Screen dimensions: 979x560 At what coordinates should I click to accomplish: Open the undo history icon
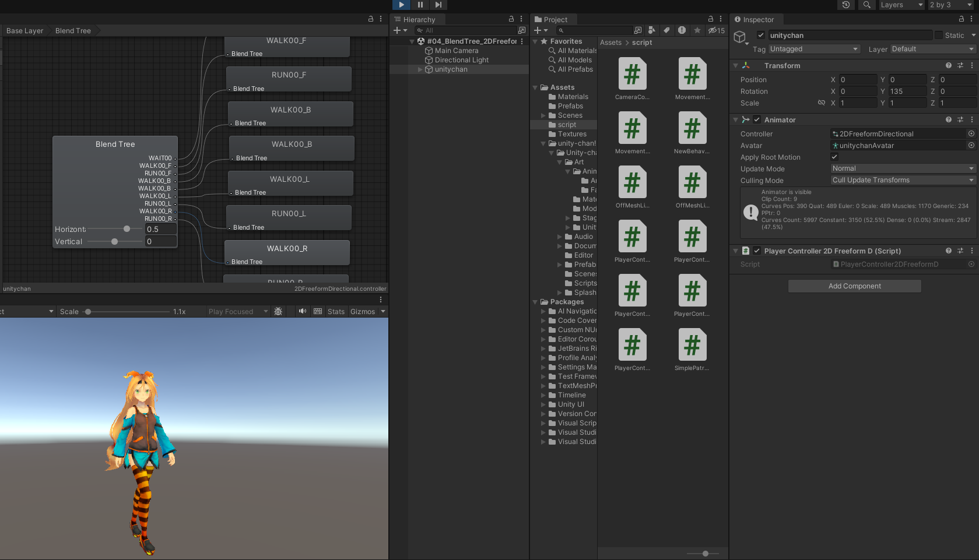tap(846, 5)
